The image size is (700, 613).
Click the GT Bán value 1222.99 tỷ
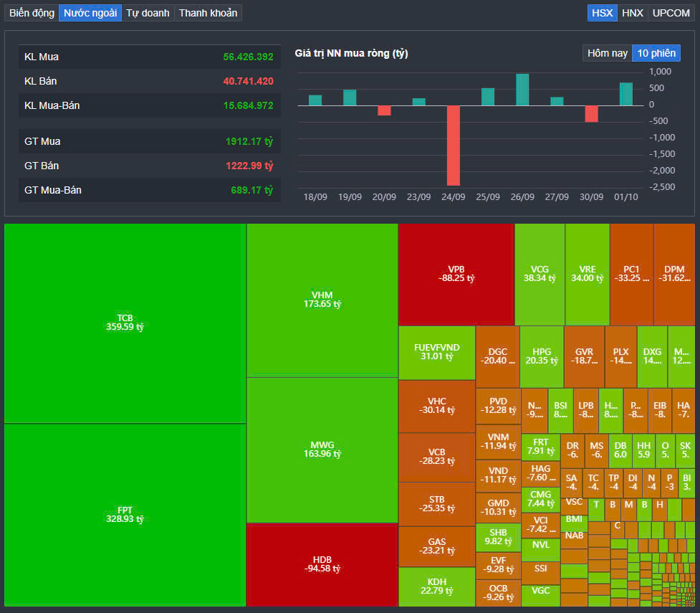(249, 166)
